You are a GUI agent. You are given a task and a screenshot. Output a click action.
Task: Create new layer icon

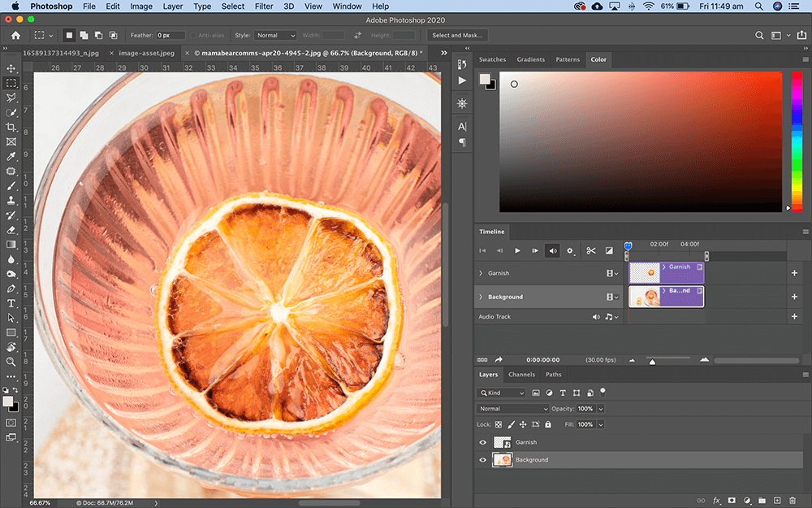pyautogui.click(x=777, y=501)
